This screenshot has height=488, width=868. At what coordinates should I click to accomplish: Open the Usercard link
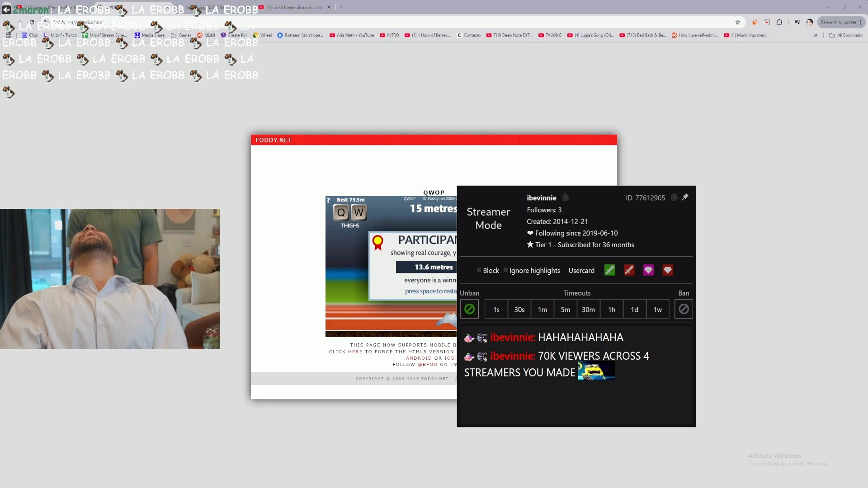coord(581,271)
